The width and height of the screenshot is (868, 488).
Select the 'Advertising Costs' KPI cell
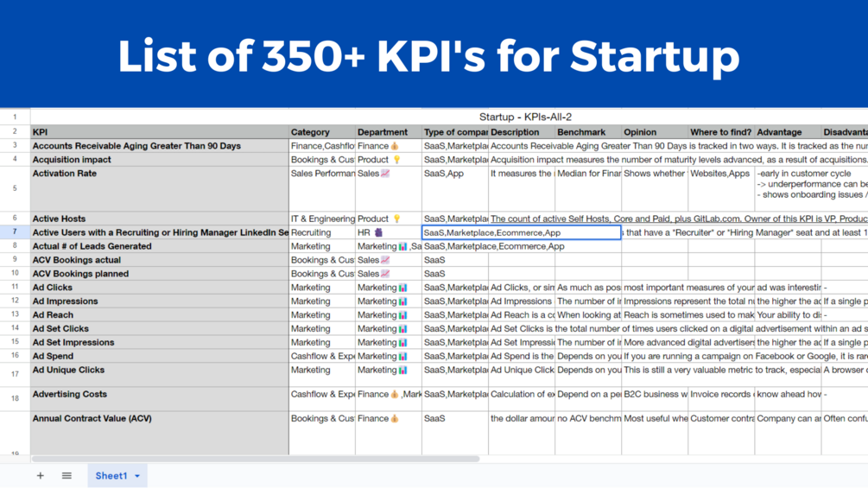pyautogui.click(x=160, y=399)
